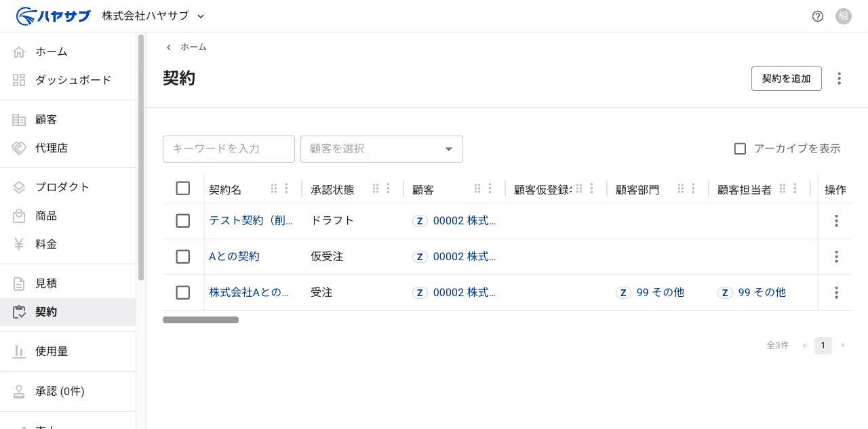Open the help question mark icon
Viewport: 868px width, 429px height.
pos(818,16)
